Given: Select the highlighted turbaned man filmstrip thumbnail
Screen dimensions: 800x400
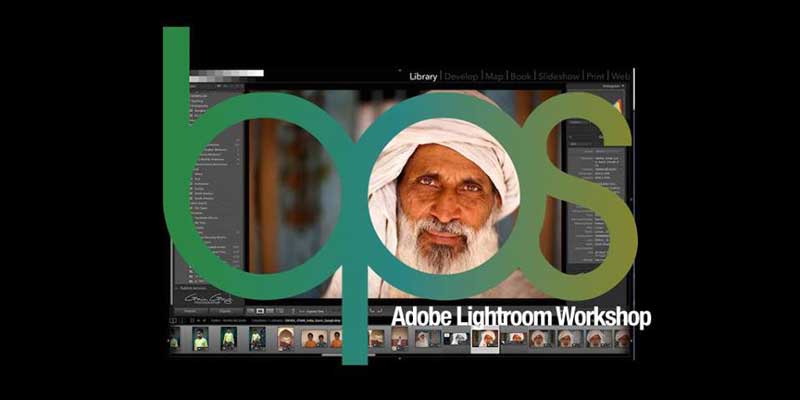Looking at the screenshot, I should pos(485,340).
